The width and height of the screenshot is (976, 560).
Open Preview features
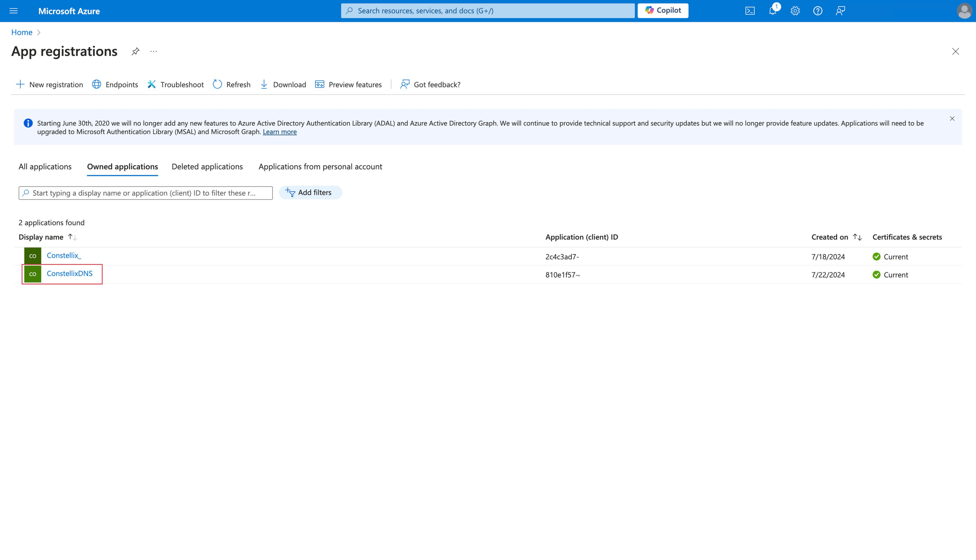(x=348, y=84)
